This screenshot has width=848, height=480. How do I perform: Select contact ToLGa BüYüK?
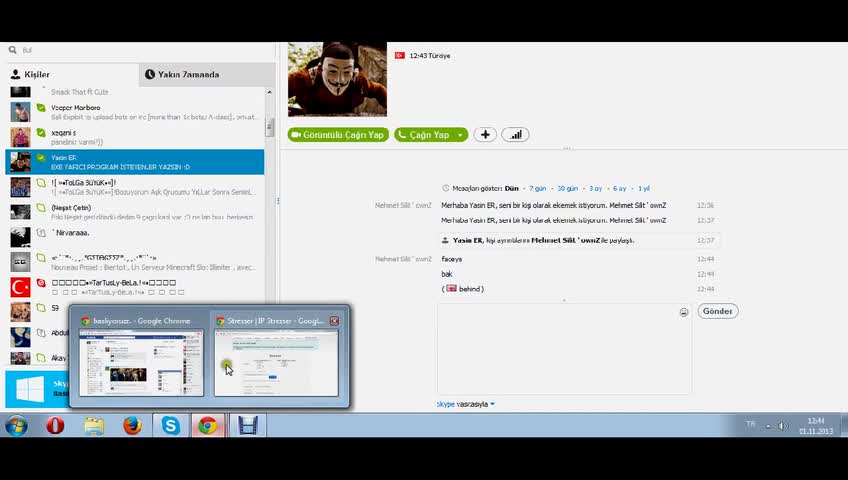pos(135,187)
